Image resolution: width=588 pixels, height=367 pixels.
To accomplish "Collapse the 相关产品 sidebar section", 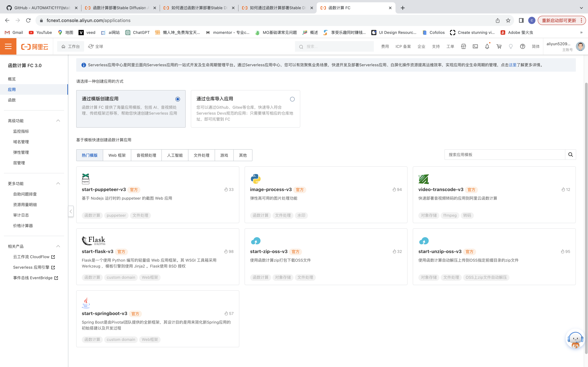I will click(x=58, y=246).
